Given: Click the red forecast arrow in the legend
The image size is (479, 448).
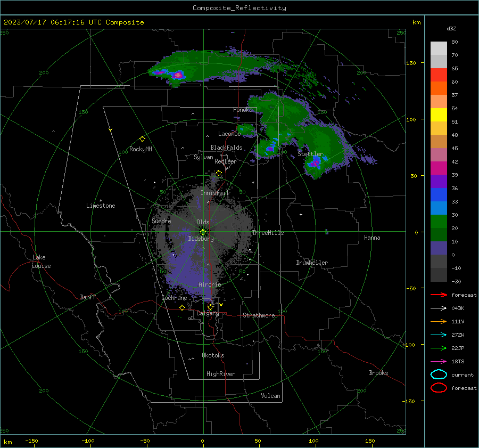Looking at the screenshot, I should (x=439, y=295).
